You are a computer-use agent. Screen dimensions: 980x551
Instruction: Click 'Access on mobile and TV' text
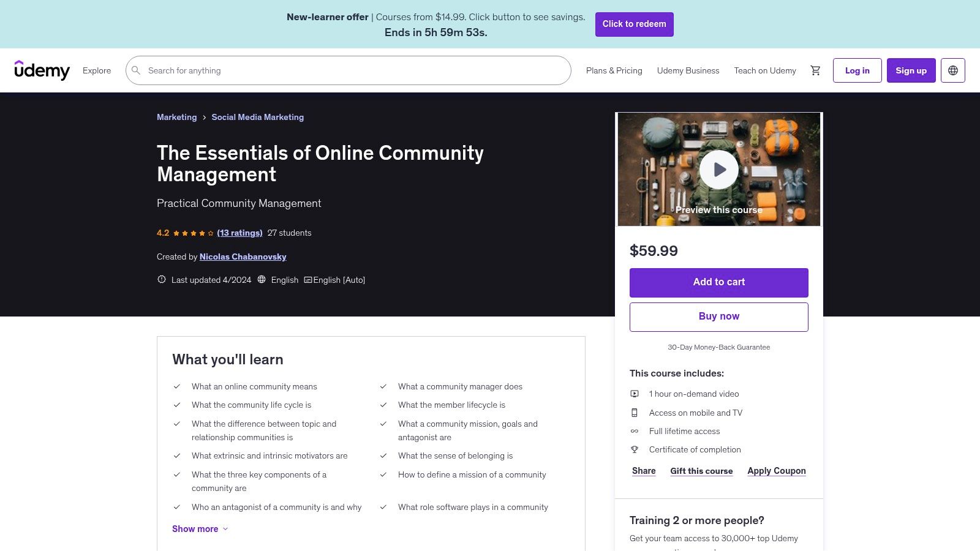696,413
